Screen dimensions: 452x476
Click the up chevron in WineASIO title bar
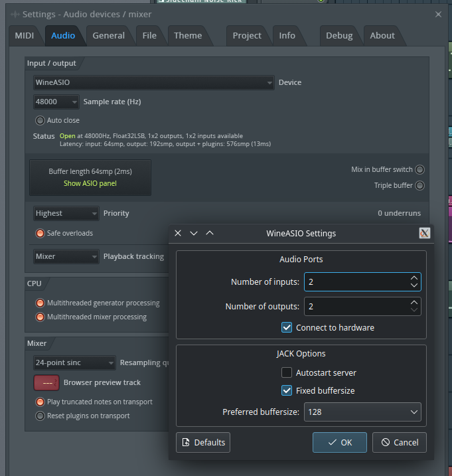pos(210,233)
